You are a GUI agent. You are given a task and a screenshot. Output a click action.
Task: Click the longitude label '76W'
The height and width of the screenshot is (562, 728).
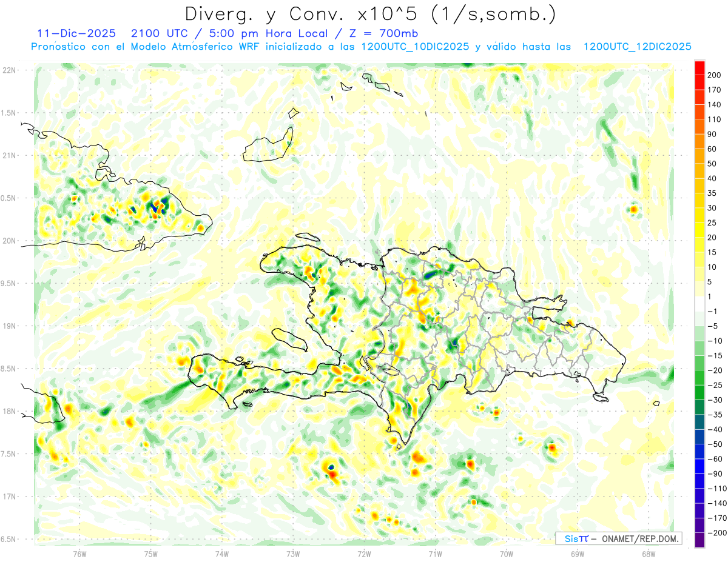[x=80, y=553]
